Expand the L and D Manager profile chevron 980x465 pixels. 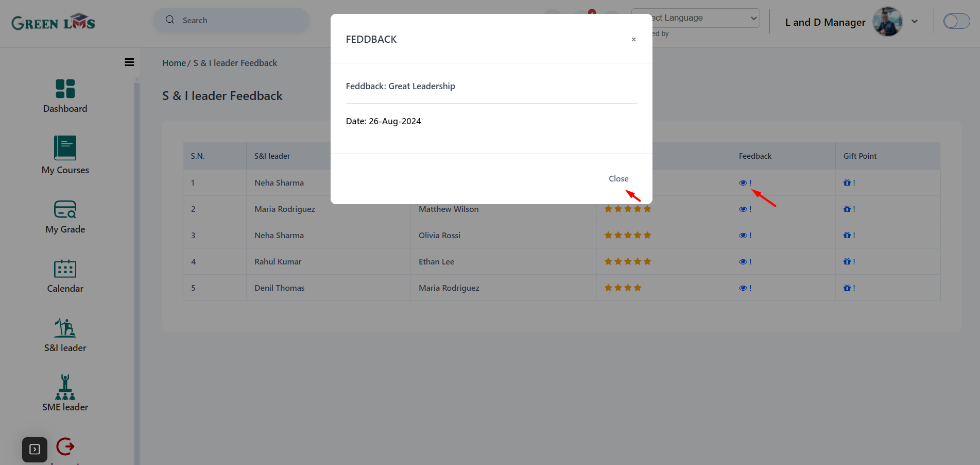915,22
